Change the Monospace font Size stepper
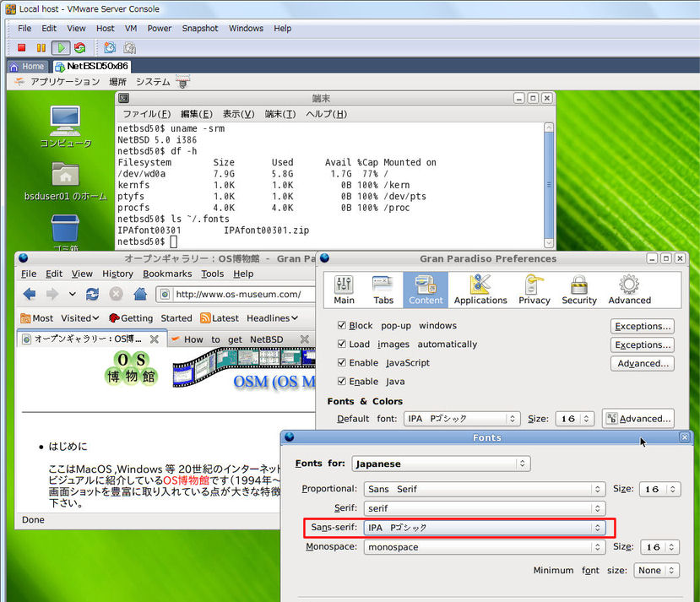The image size is (700, 602). click(x=659, y=546)
